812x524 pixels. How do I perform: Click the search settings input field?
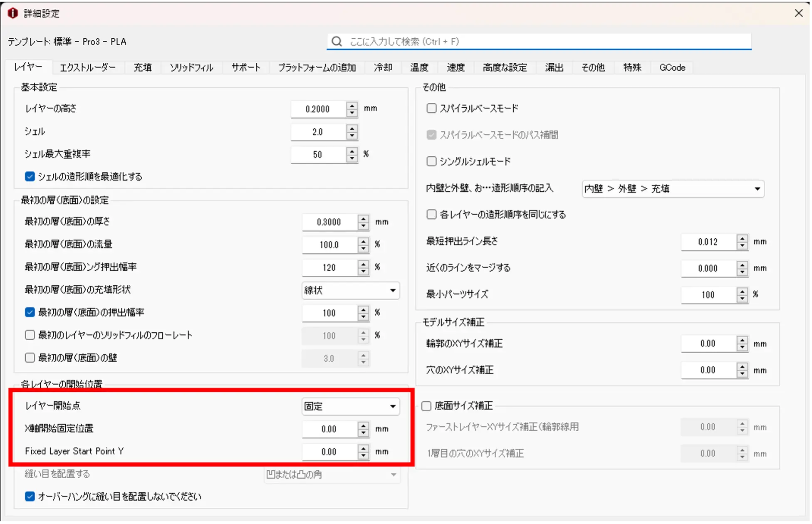541,42
